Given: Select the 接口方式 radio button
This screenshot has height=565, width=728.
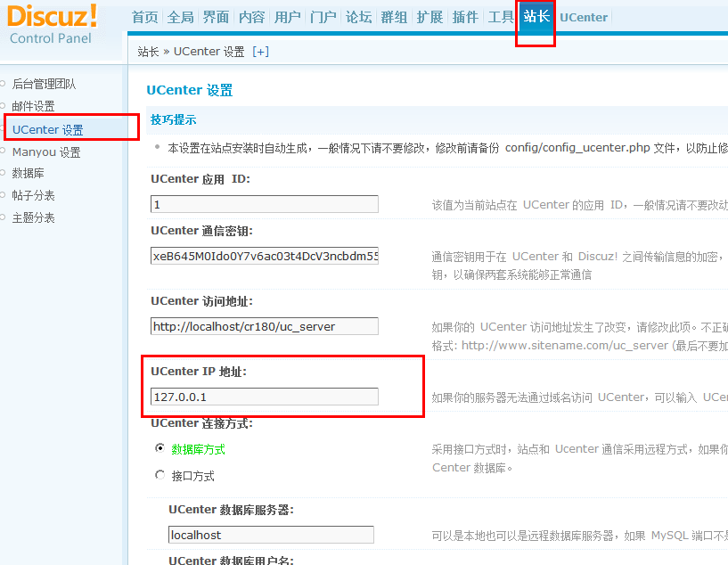Looking at the screenshot, I should tap(160, 475).
